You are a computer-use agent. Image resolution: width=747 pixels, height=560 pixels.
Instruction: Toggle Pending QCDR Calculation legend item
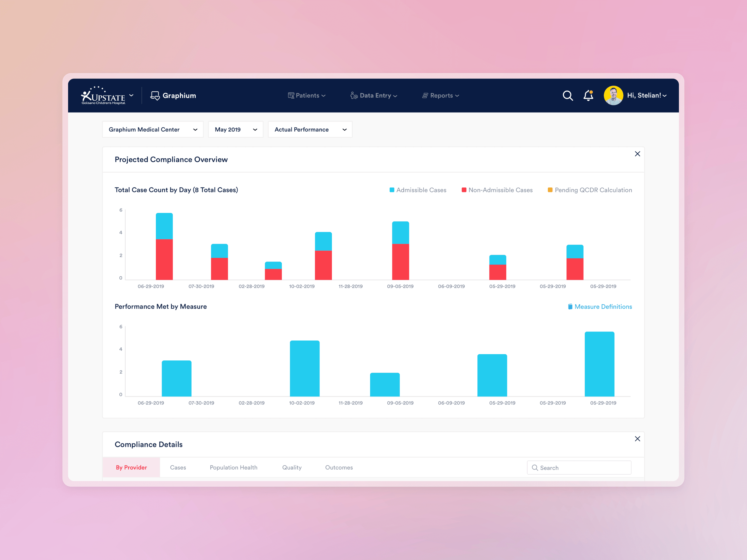(590, 190)
